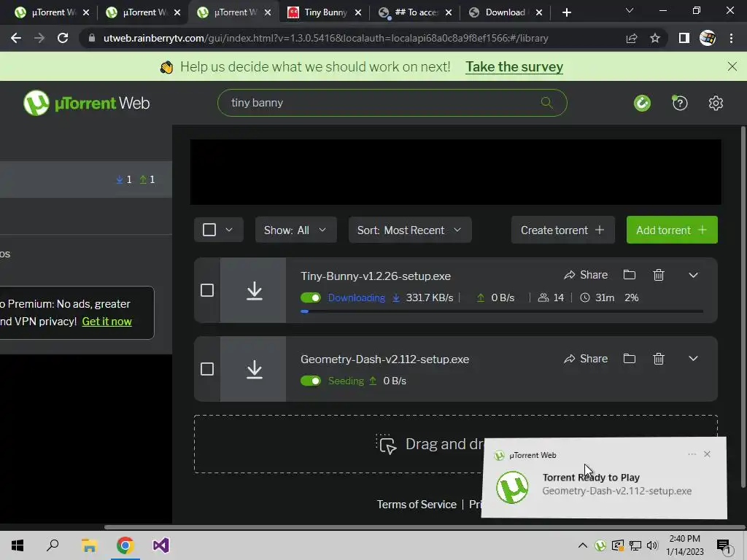Click download arrow thumbnail for Tiny-Bunny torrent
The width and height of the screenshot is (747, 560).
(x=253, y=290)
